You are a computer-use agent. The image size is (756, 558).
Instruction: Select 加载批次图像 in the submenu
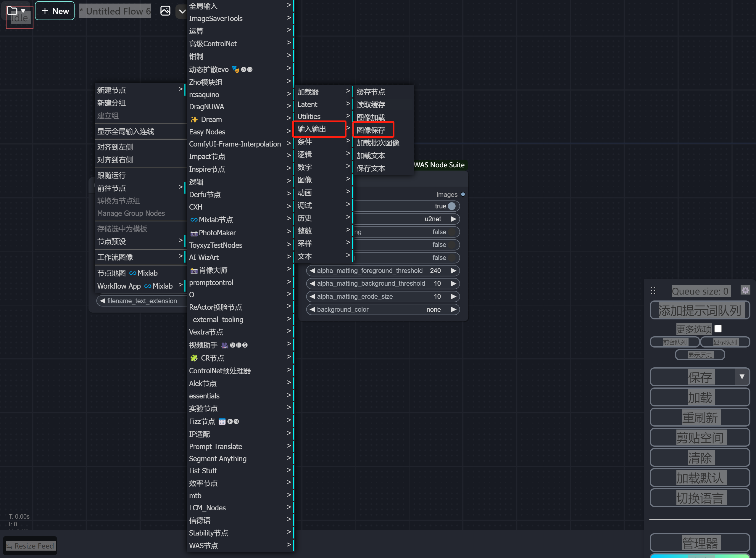pos(383,143)
